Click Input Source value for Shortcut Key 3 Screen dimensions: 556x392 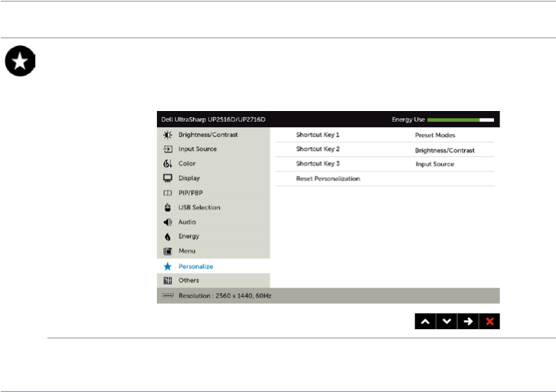point(435,164)
